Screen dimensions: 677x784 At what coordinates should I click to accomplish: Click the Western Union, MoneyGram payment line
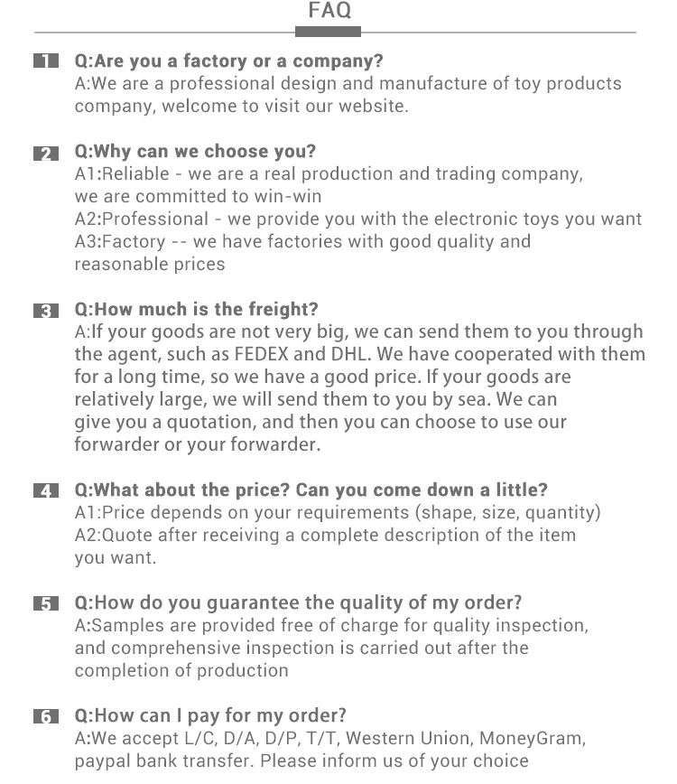pos(330,739)
